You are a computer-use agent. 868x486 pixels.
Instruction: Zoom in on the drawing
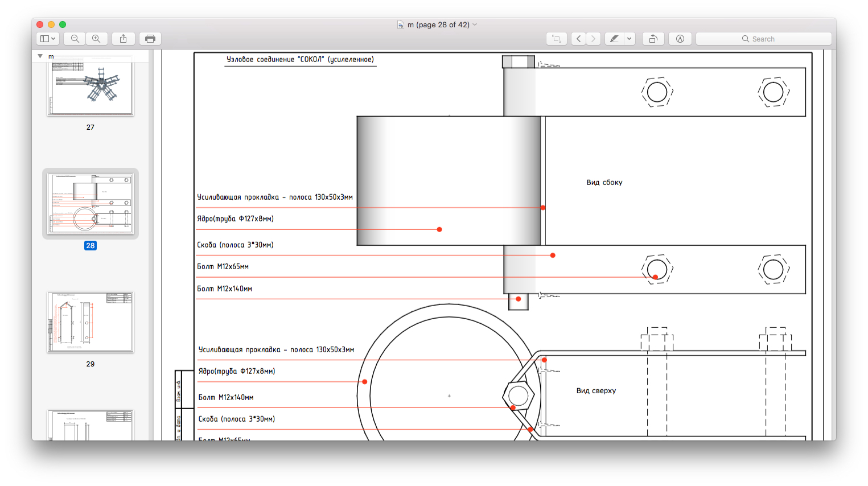tap(96, 39)
